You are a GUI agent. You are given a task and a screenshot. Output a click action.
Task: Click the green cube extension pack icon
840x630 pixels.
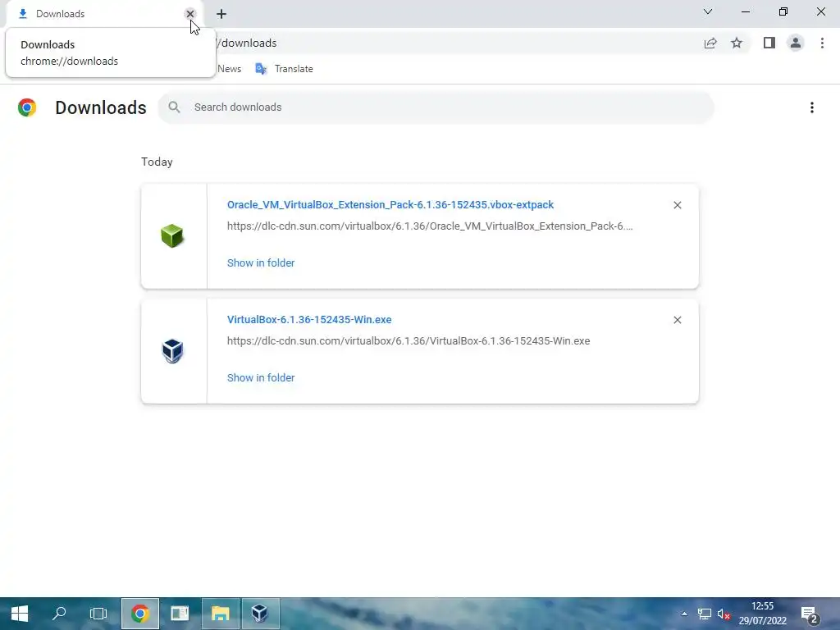tap(172, 236)
